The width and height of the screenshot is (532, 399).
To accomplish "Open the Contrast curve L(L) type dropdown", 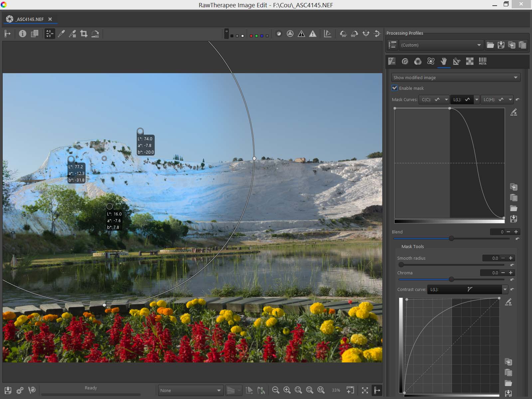I will point(505,289).
